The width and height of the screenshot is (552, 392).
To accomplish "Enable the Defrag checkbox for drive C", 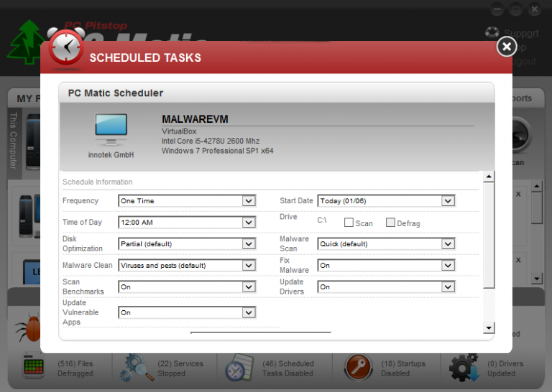I will point(390,223).
